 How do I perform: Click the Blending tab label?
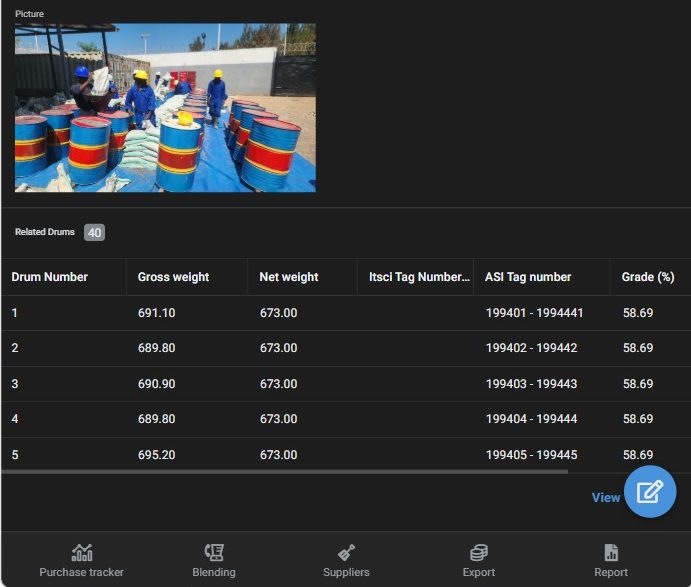coord(214,572)
